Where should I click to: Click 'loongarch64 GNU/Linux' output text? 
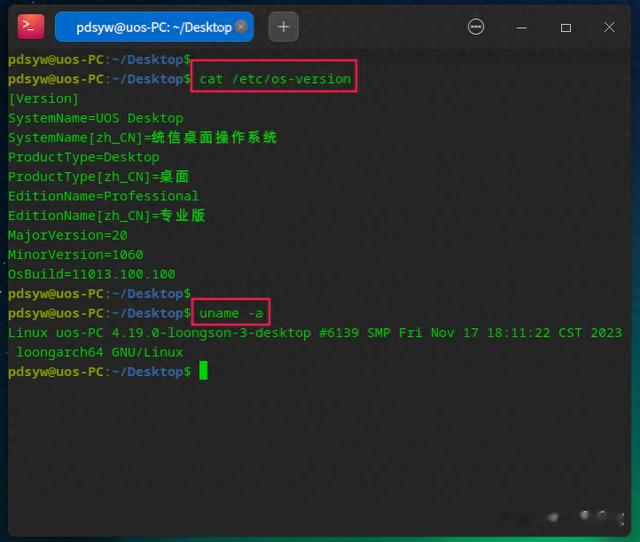(100, 352)
